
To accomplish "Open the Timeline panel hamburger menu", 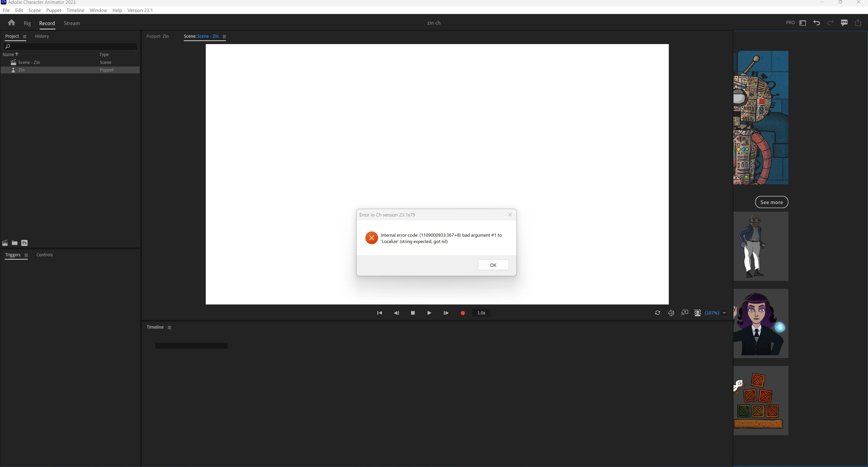I will (170, 328).
